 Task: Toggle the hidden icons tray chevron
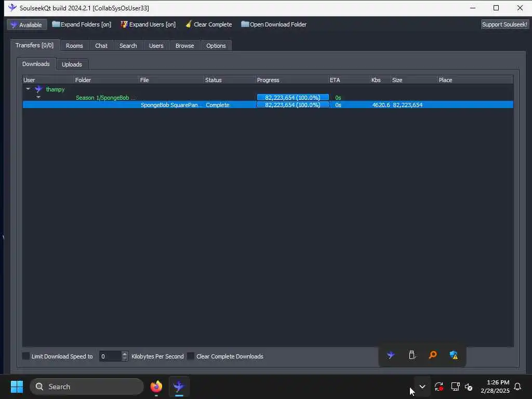pos(422,387)
